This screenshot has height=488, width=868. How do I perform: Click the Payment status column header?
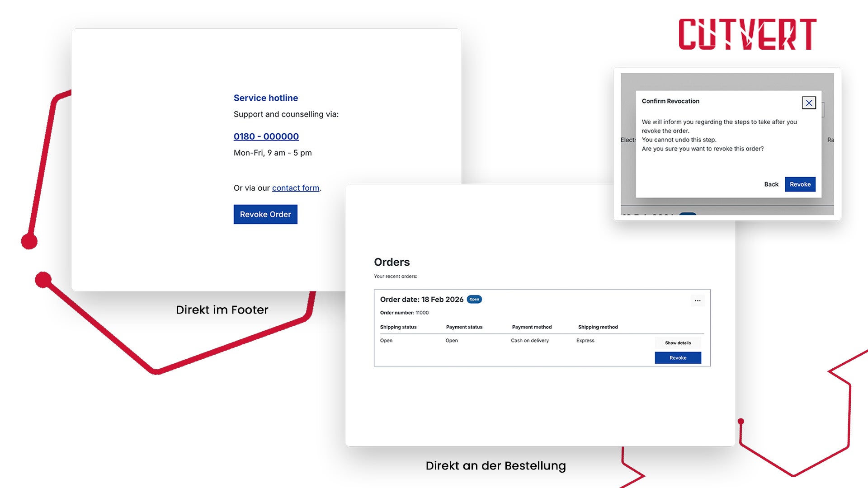(464, 327)
